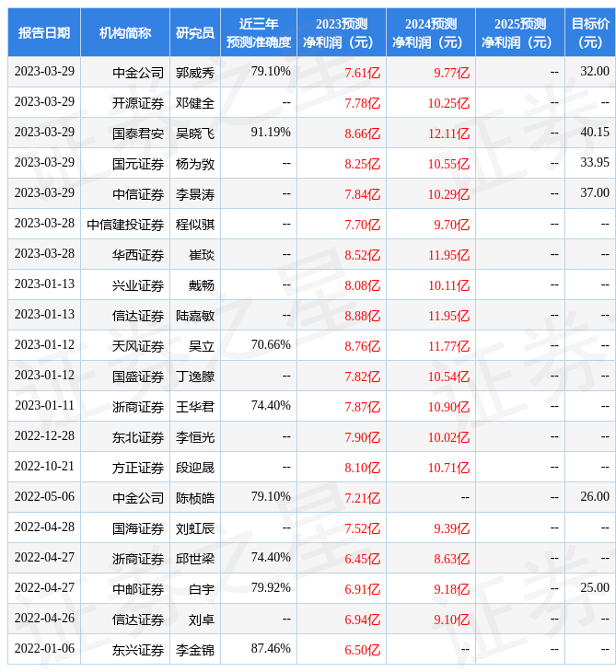Image resolution: width=616 pixels, height=672 pixels.
Task: Click researcher 吴立
Action: (202, 346)
